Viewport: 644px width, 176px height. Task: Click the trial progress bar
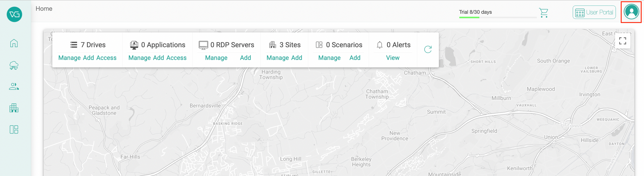tap(498, 17)
